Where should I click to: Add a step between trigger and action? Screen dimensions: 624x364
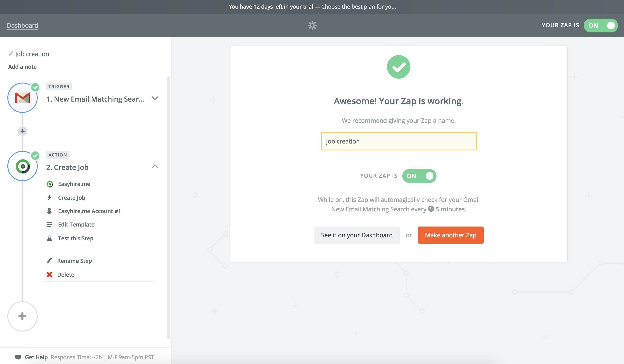coord(23,131)
